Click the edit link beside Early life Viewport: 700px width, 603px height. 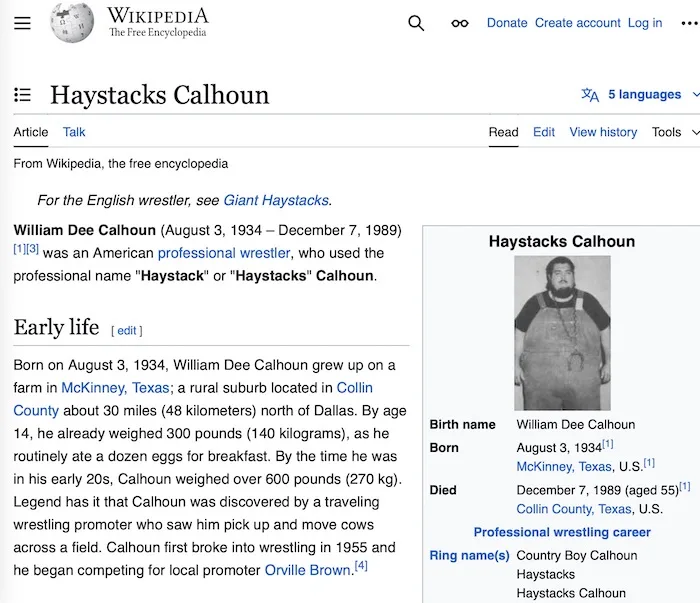[127, 331]
